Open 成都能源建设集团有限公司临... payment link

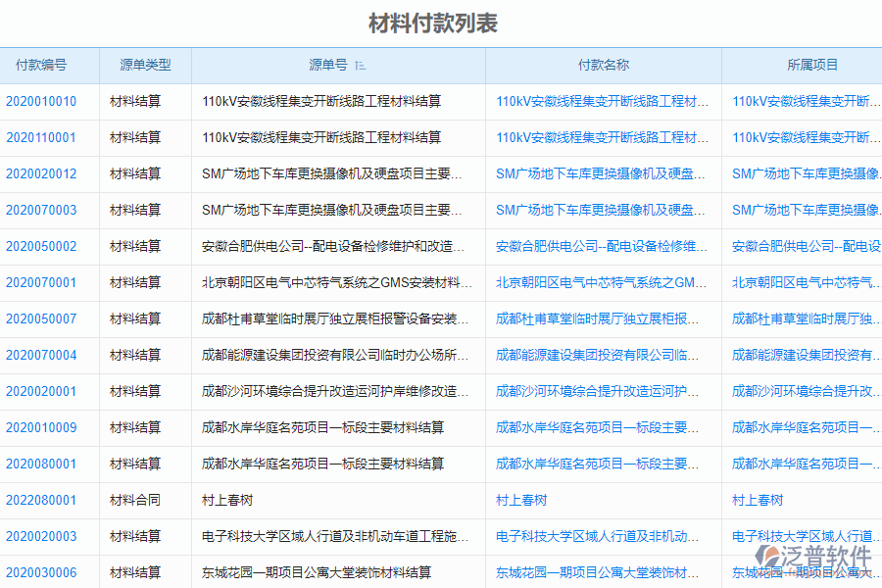tap(601, 355)
